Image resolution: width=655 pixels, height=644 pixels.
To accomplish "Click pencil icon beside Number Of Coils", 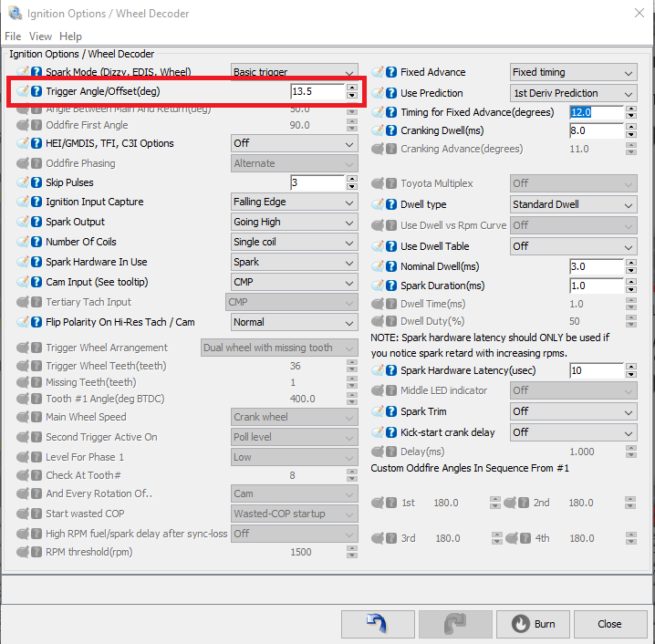I will pos(23,242).
